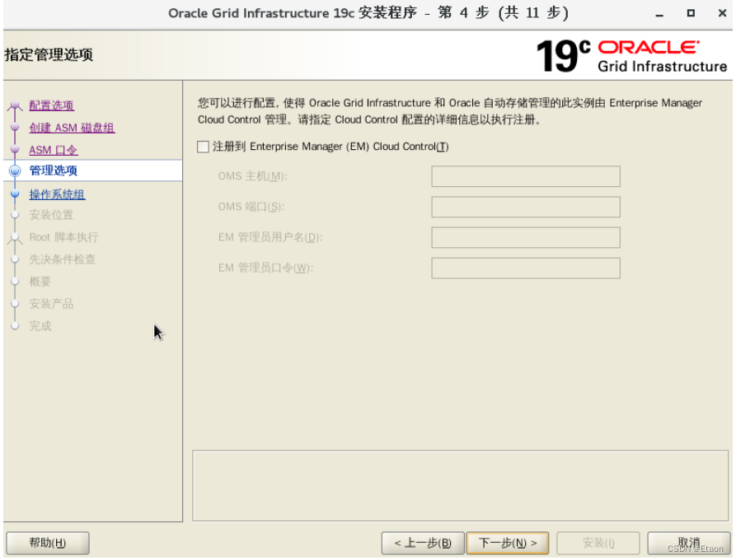Click the Root 脚本执行 step label
The image size is (736, 560).
[x=63, y=237]
